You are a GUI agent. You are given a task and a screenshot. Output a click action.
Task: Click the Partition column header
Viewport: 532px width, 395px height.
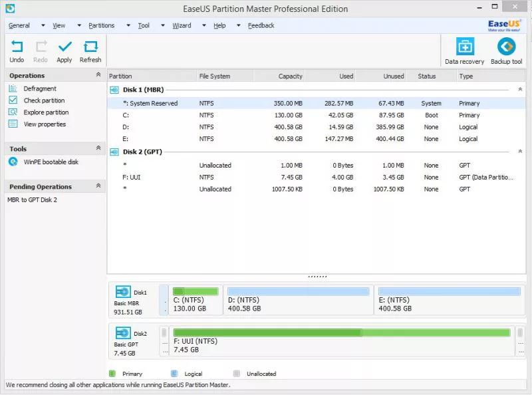click(x=152, y=76)
